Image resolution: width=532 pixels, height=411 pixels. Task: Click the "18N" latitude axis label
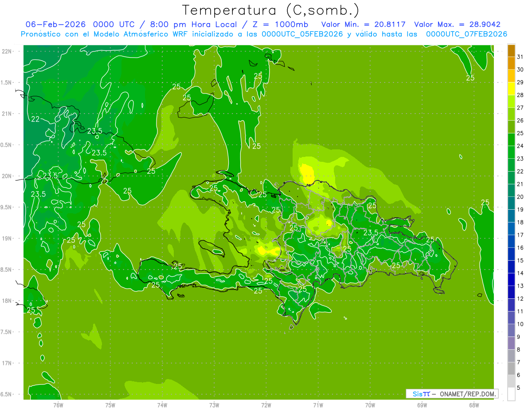(x=7, y=301)
